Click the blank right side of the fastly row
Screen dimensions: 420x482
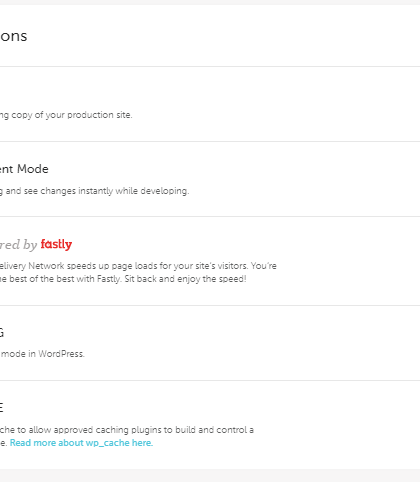click(x=350, y=261)
